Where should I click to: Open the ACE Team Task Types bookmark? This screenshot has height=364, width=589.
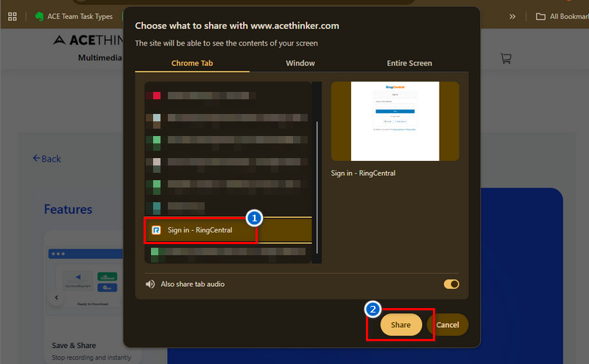click(x=74, y=16)
